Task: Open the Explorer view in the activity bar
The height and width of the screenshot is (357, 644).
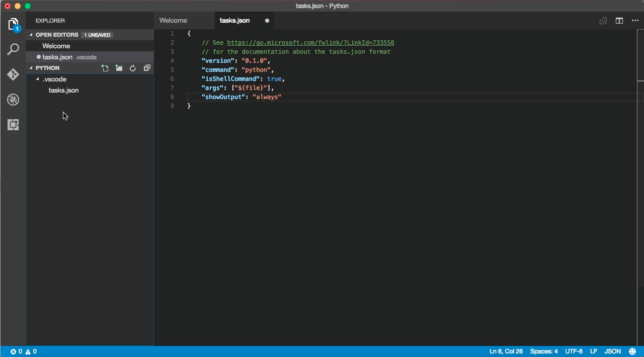Action: point(13,25)
